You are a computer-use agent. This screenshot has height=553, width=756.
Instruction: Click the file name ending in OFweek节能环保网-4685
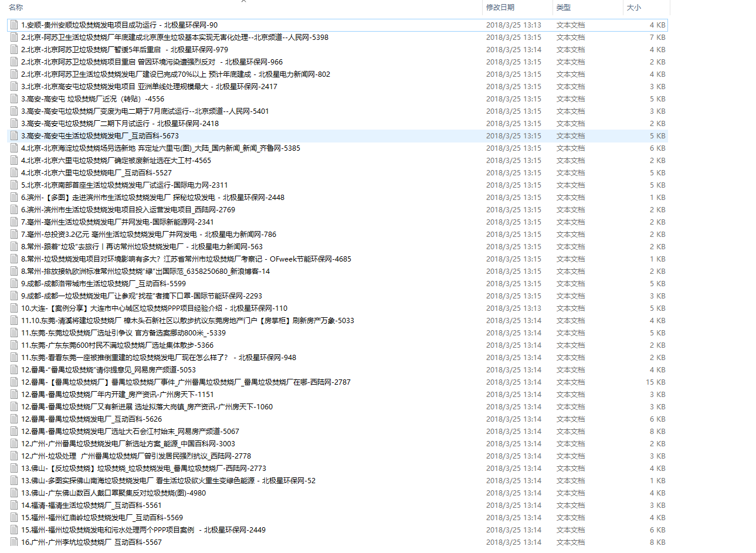(187, 259)
